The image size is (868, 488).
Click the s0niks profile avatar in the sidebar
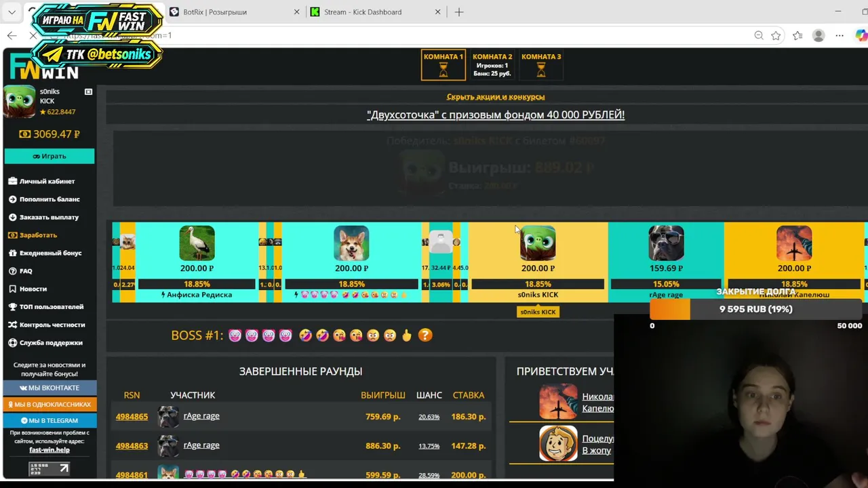(x=20, y=101)
